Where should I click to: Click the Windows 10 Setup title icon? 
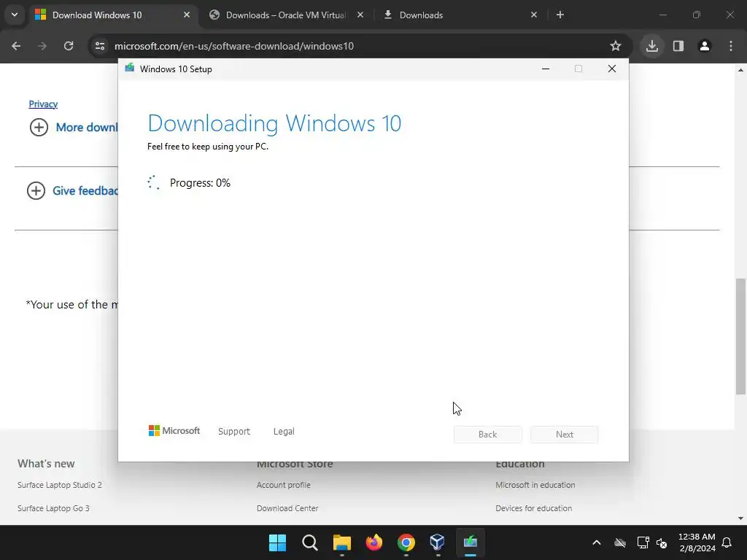130,69
